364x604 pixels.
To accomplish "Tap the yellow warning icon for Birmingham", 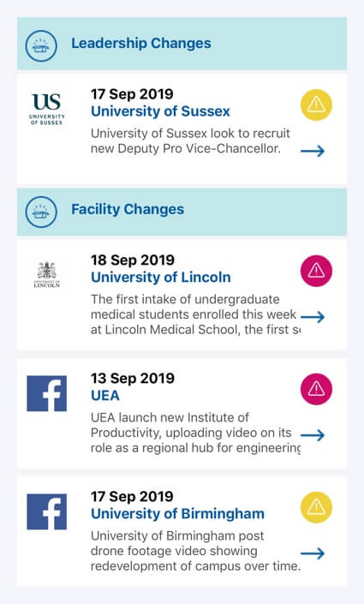I will [x=316, y=507].
